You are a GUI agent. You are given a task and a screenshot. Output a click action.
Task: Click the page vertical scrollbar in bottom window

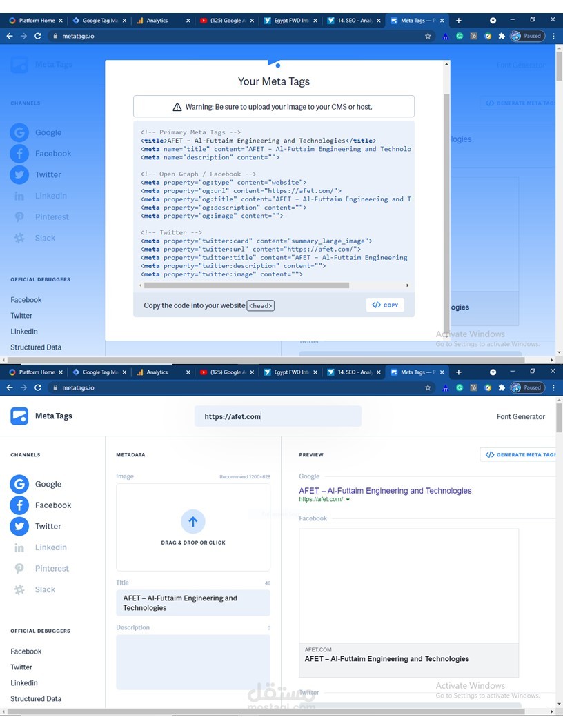[559, 418]
